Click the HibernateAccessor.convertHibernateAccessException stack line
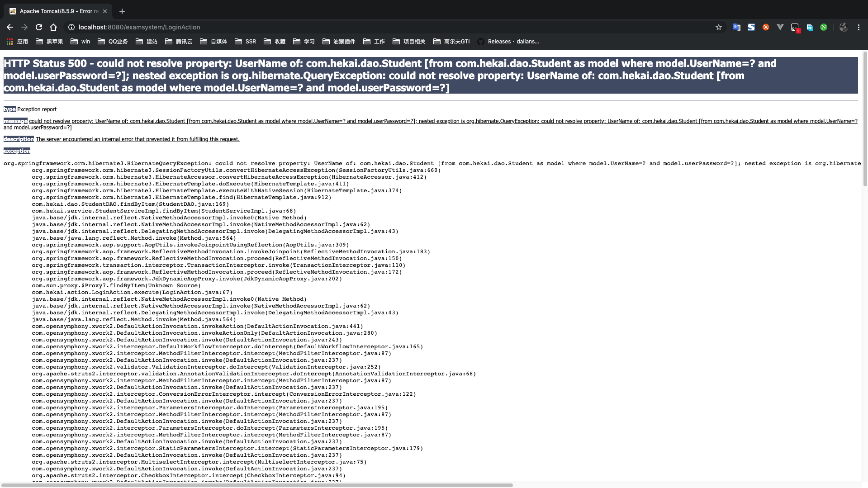This screenshot has width=868, height=488. click(229, 177)
